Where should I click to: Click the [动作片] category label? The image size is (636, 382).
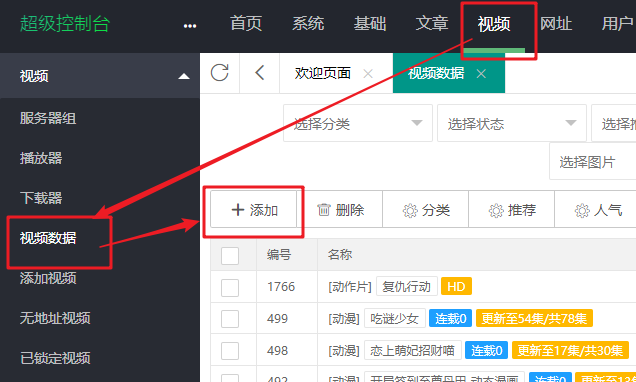point(350,287)
